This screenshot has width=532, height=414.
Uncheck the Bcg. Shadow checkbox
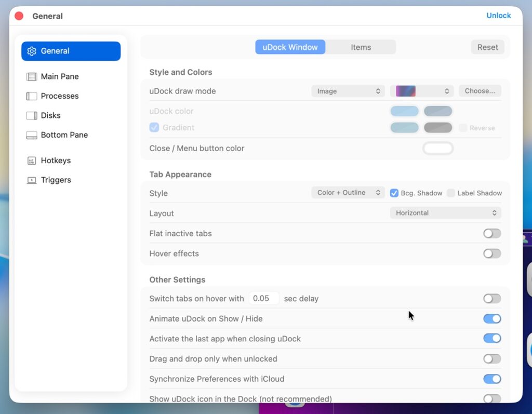[394, 193]
